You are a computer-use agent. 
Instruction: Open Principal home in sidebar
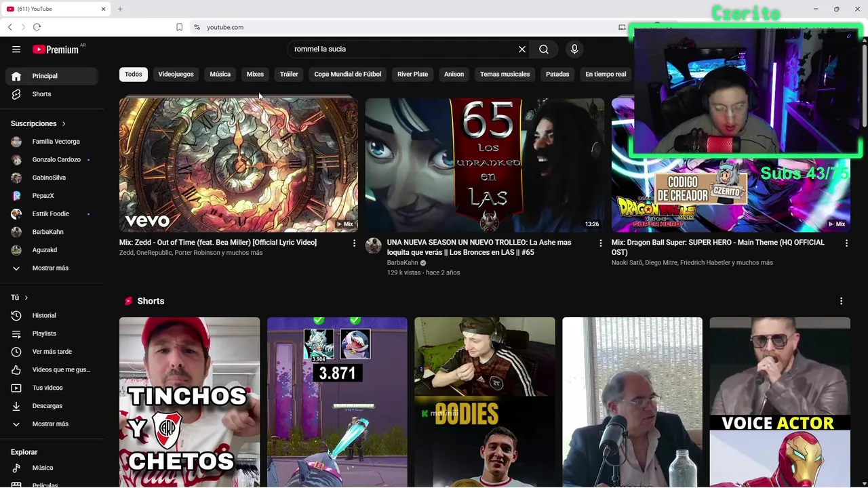click(52, 76)
